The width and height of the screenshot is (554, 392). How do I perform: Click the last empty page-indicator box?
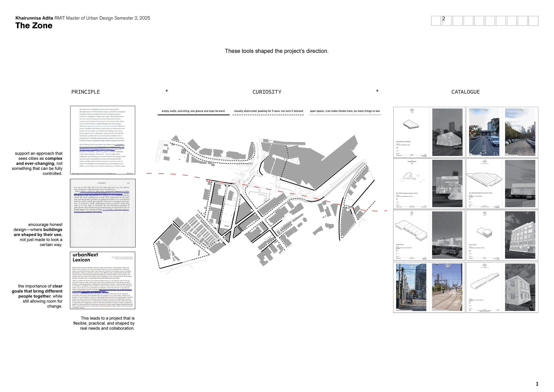(533, 21)
